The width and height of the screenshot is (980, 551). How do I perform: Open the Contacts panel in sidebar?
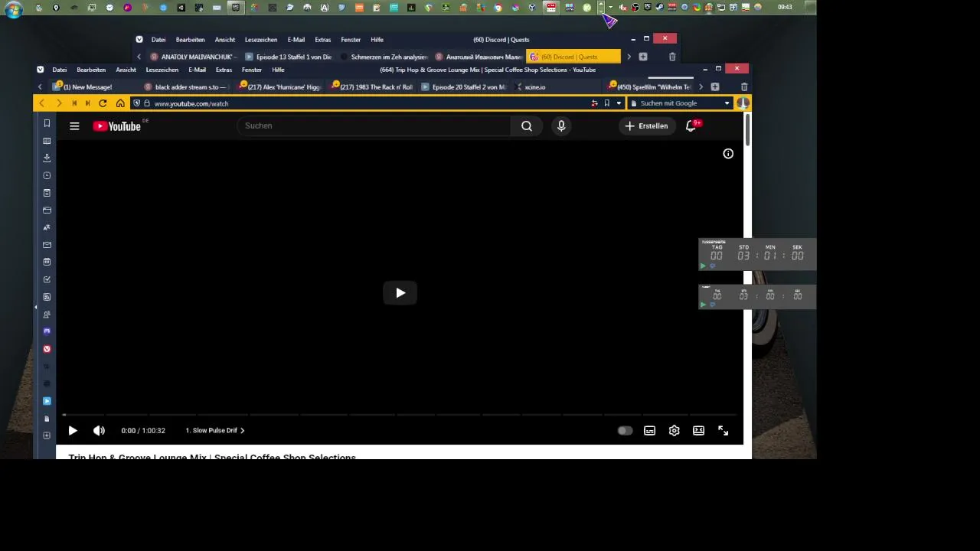tap(47, 315)
